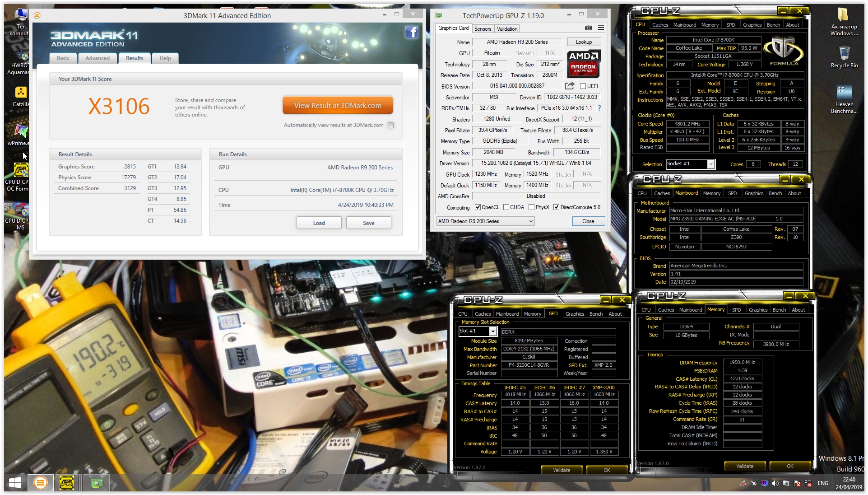Click the orange 3DMark title bar icon
The width and height of the screenshot is (868, 495).
[37, 15]
